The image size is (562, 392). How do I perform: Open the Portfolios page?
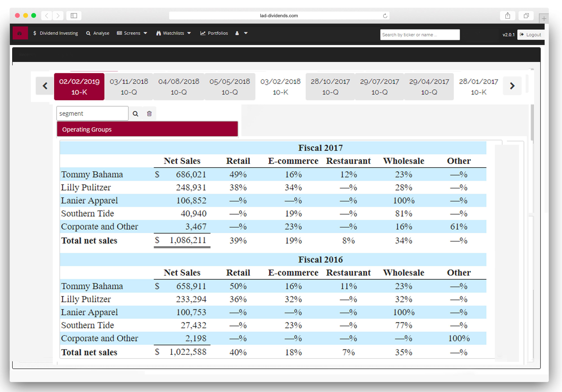[x=214, y=33]
